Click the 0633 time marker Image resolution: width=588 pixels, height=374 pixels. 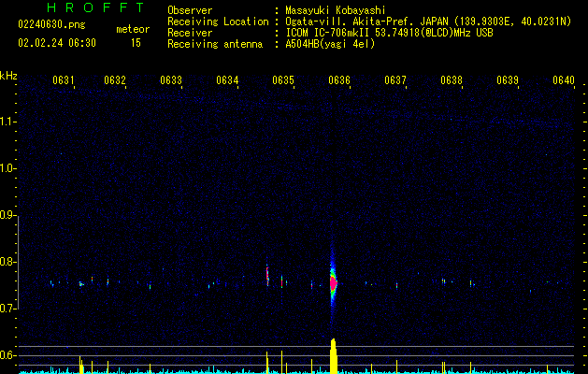[x=171, y=80]
